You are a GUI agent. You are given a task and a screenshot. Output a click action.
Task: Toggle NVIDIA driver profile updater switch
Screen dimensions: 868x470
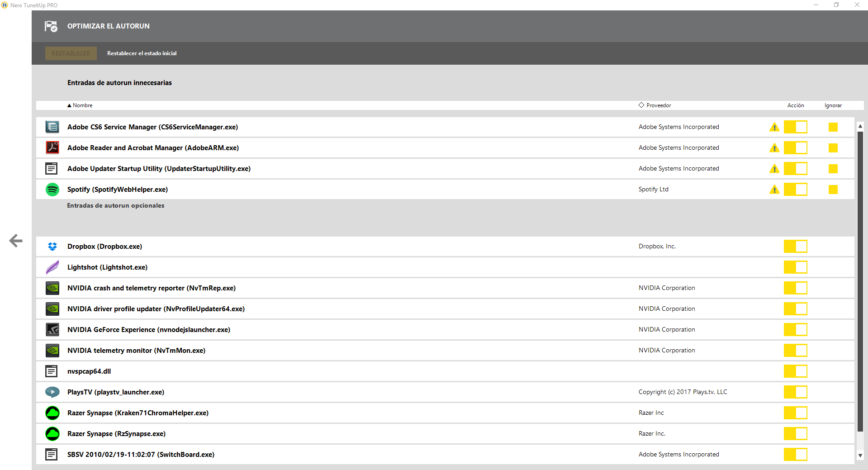(796, 309)
